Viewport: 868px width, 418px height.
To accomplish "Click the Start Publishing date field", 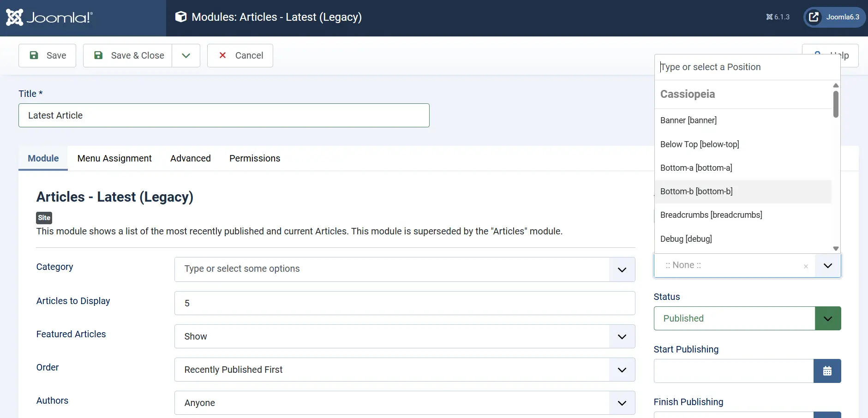I will (734, 371).
